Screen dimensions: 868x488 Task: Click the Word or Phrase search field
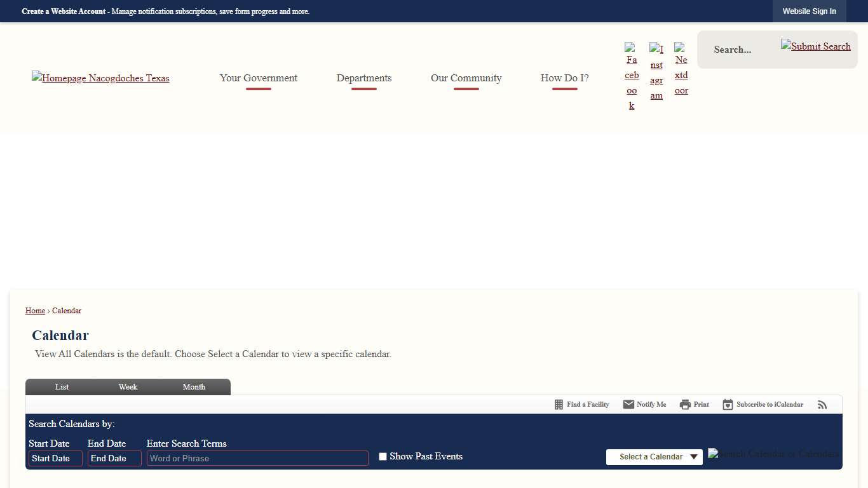pos(257,459)
